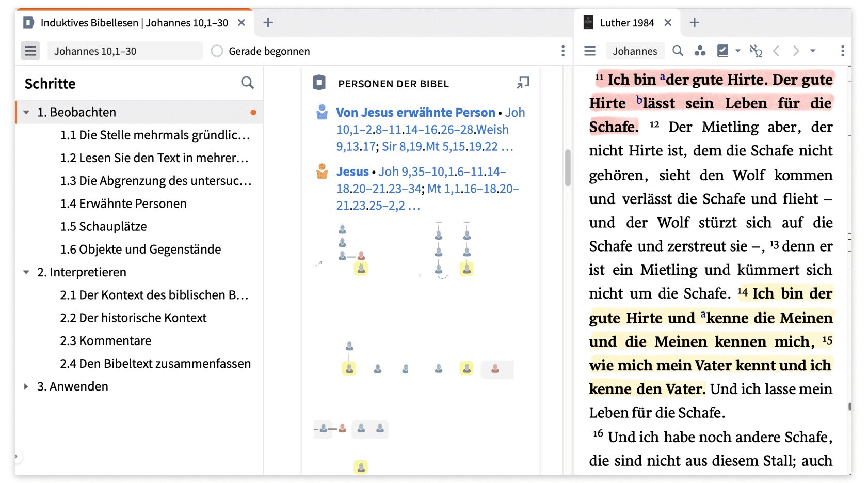Pop out Personen der Bibel section
The height and width of the screenshot is (483, 868).
click(x=523, y=83)
